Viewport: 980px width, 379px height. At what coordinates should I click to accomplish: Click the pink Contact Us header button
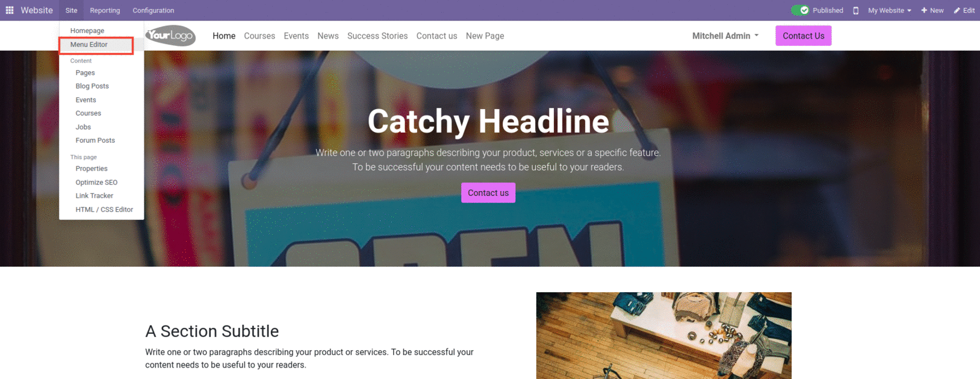[803, 36]
